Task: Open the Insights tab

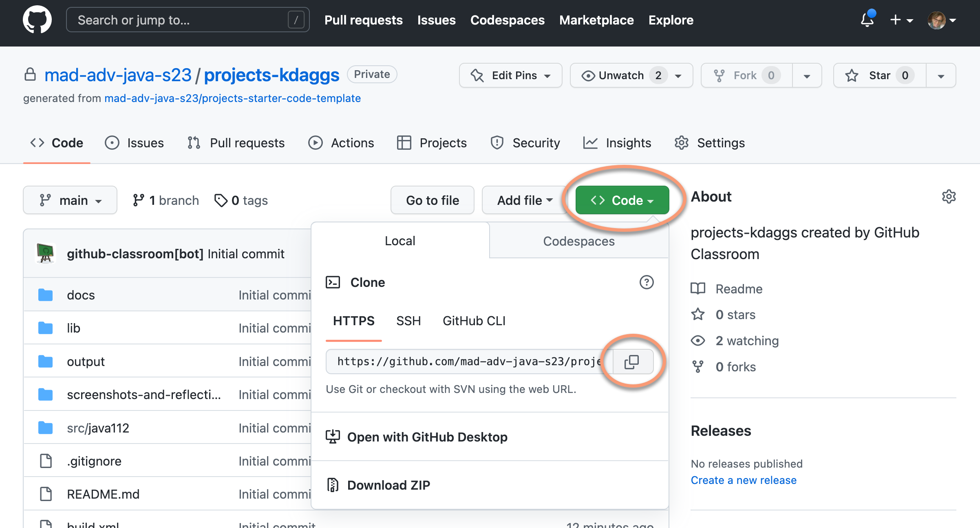Action: click(x=617, y=143)
